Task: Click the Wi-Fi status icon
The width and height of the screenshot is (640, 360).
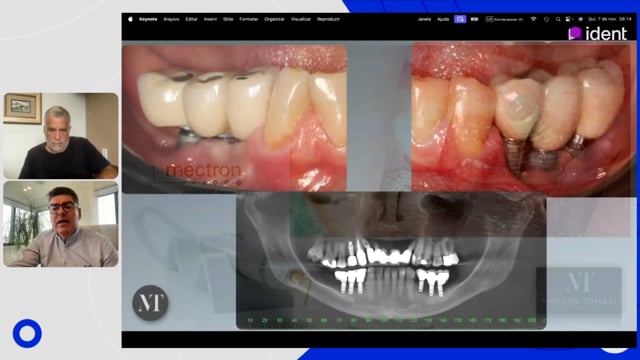Action: click(x=533, y=19)
